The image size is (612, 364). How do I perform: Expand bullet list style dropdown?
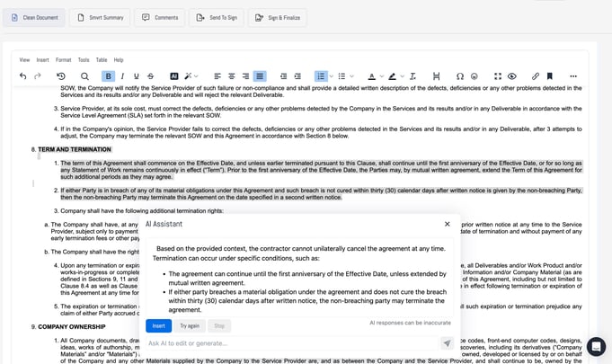pyautogui.click(x=351, y=76)
